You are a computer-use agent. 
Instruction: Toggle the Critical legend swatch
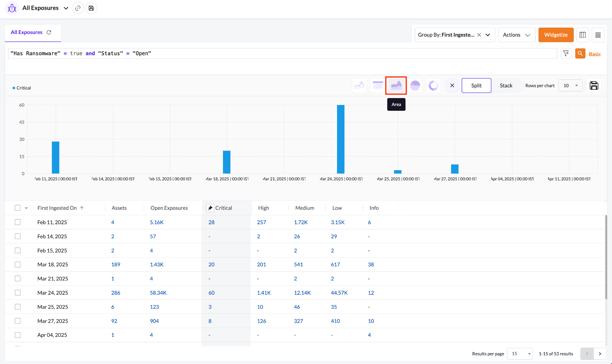click(x=14, y=88)
